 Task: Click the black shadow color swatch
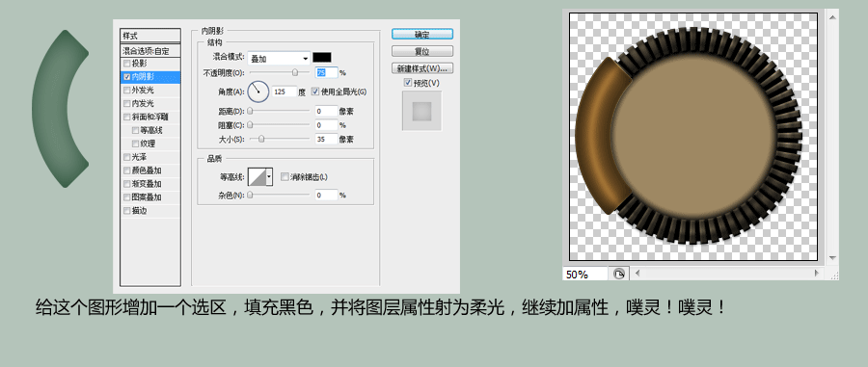pyautogui.click(x=322, y=58)
